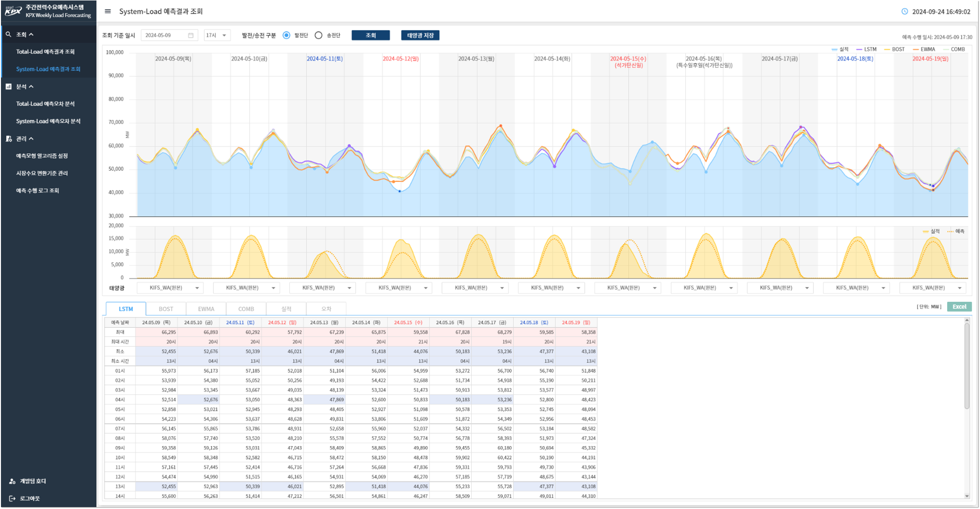Click the EWMA orange legend swatch
Viewport: 980px width, 509px height.
[x=916, y=49]
